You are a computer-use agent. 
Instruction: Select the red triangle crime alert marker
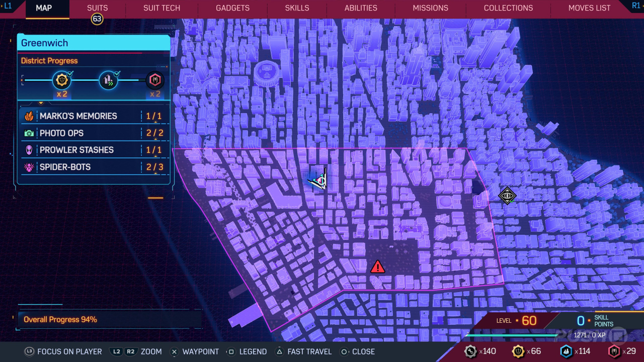[x=377, y=266]
